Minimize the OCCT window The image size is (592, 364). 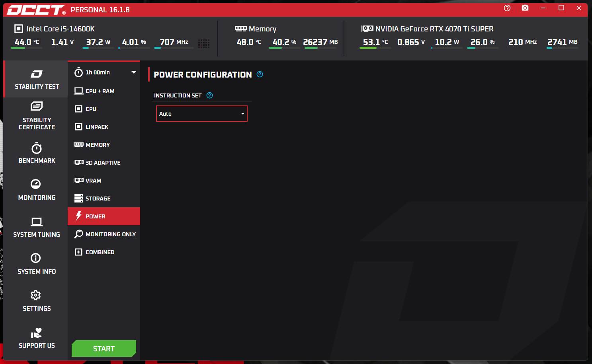543,8
